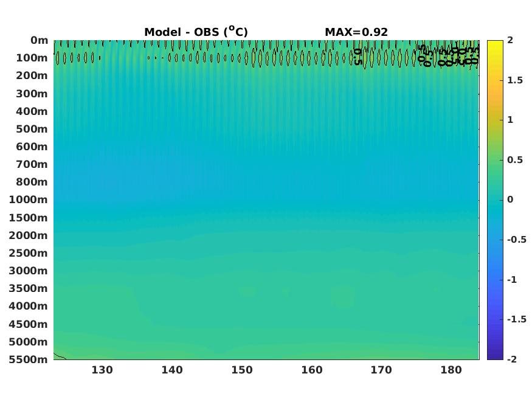The height and width of the screenshot is (399, 532).
Task: Click the "180" longitude tick label
Action: point(451,370)
